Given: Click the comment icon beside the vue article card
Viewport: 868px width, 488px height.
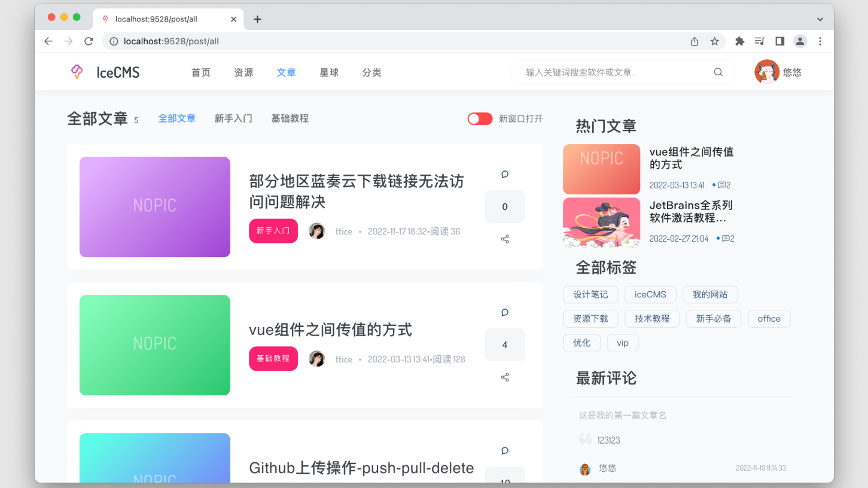Looking at the screenshot, I should click(504, 312).
